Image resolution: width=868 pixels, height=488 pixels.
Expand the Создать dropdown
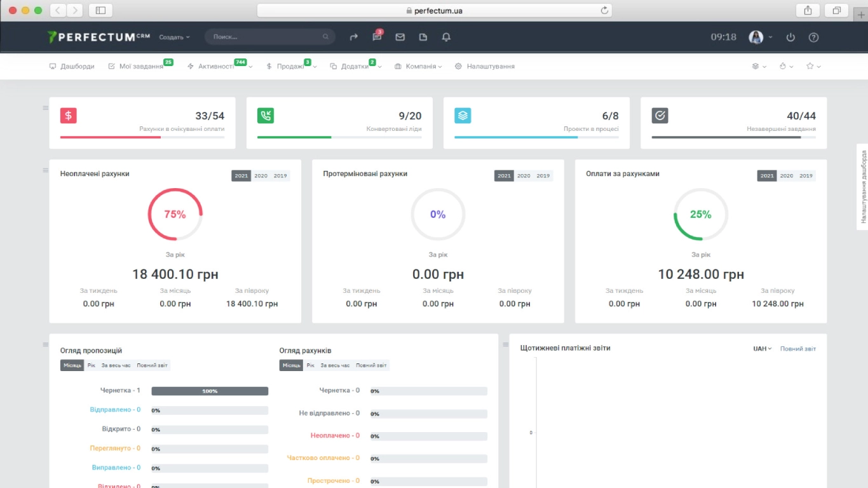(x=174, y=37)
